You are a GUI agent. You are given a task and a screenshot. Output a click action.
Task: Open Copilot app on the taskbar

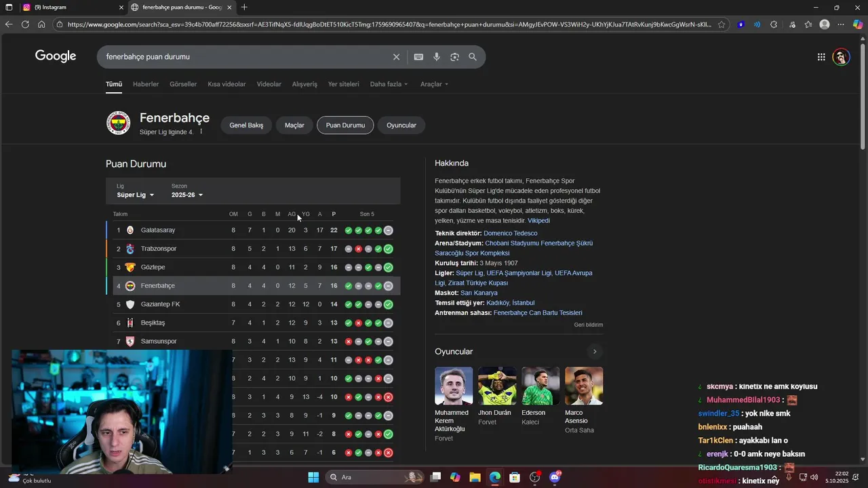tap(455, 477)
